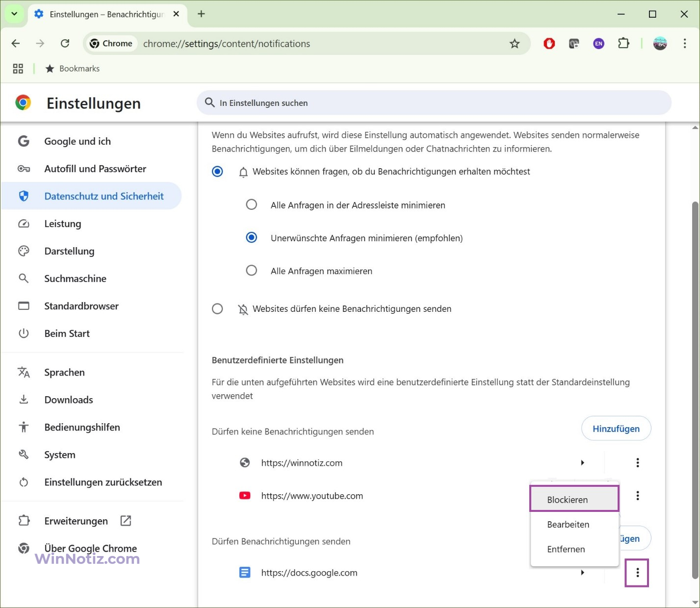Click the scrollbar up arrow

click(695, 127)
